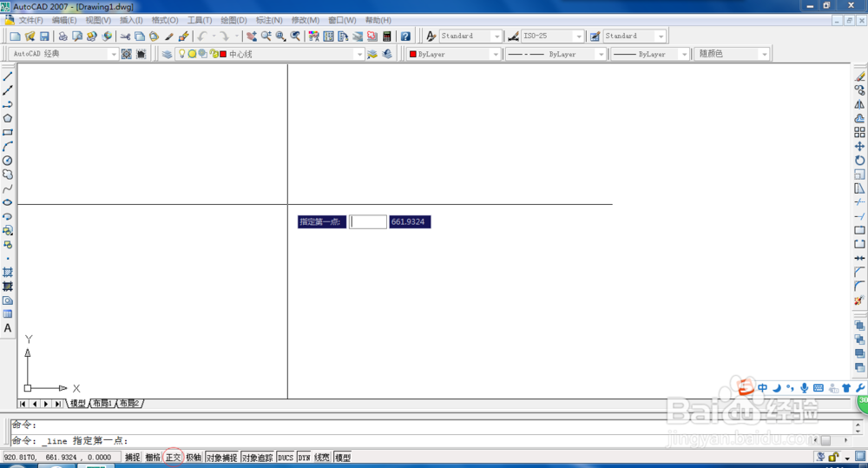Expand the table style Standard dropdown

[661, 36]
